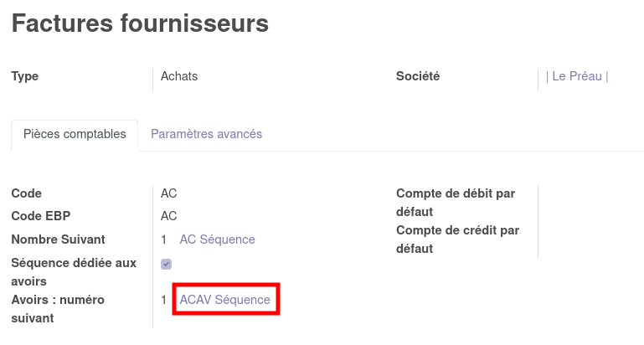
Task: Select the Achats type value
Action: click(x=179, y=76)
